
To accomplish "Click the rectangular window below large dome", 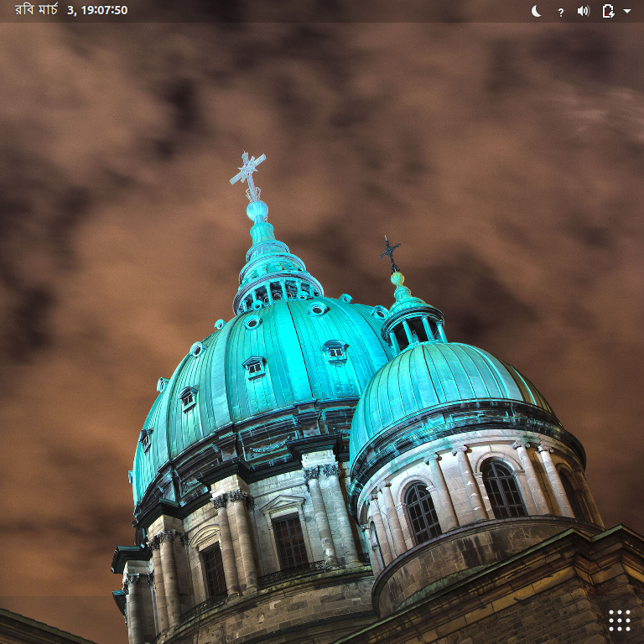I will pos(290,541).
